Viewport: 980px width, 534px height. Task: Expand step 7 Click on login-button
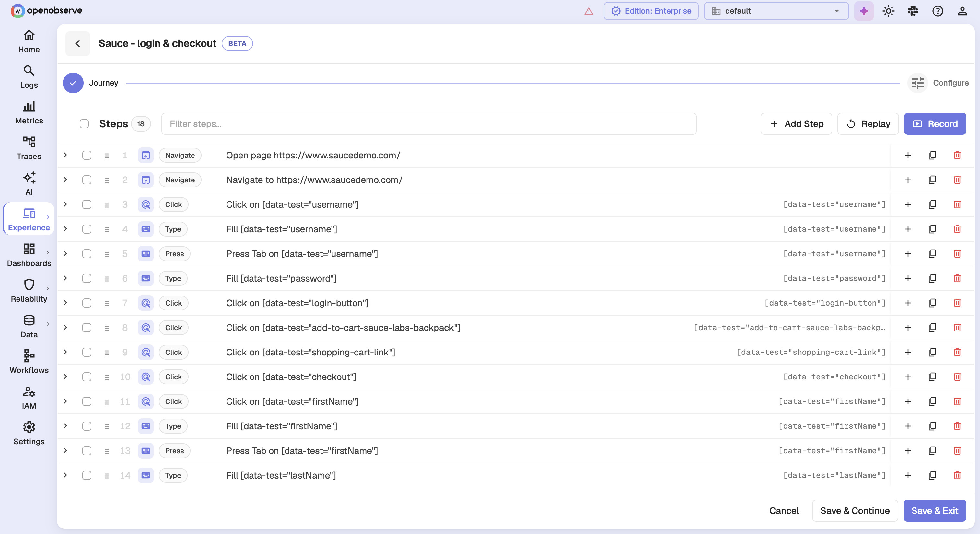click(x=65, y=303)
